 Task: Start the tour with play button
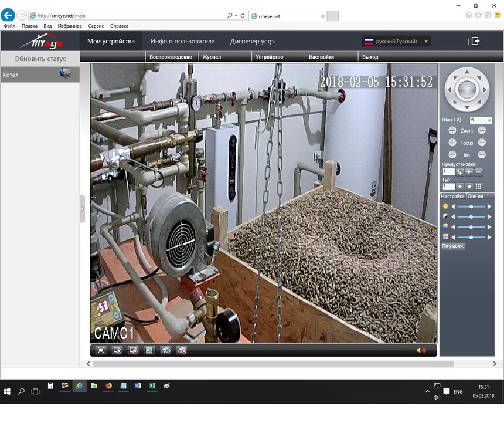[460, 187]
